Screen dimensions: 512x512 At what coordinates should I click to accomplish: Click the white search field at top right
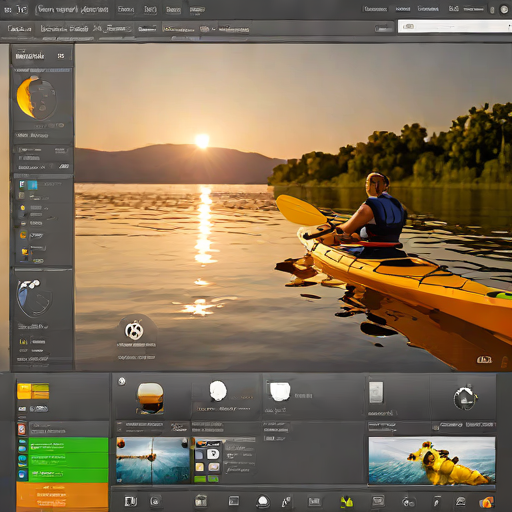tap(454, 26)
